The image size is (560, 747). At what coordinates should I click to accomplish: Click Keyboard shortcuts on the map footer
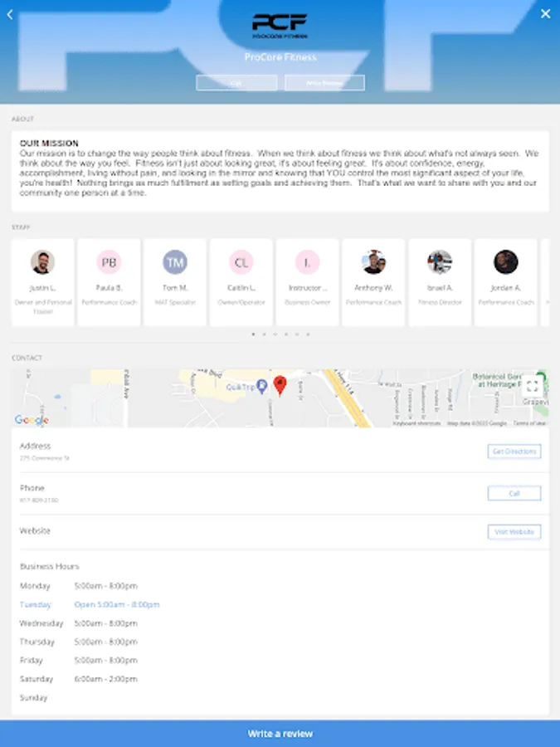point(416,423)
